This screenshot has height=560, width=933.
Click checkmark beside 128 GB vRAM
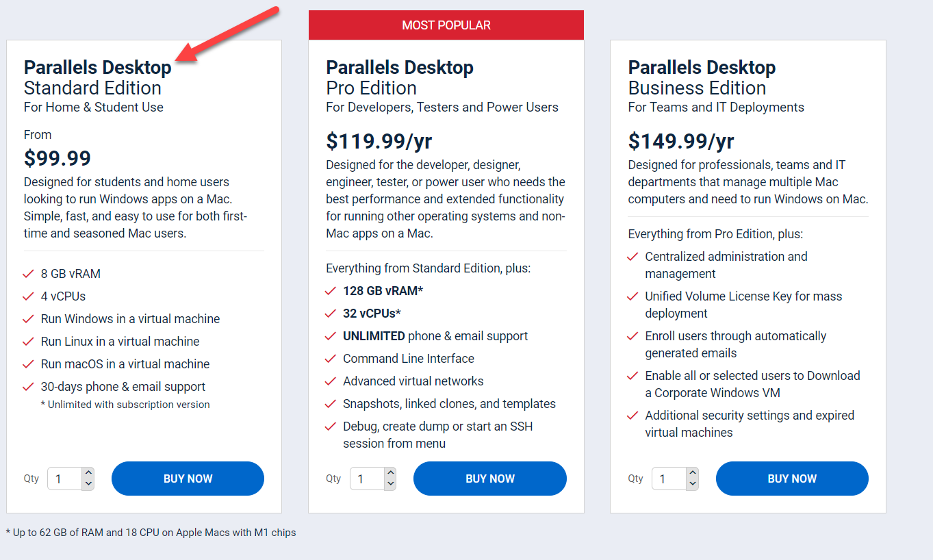pos(331,291)
